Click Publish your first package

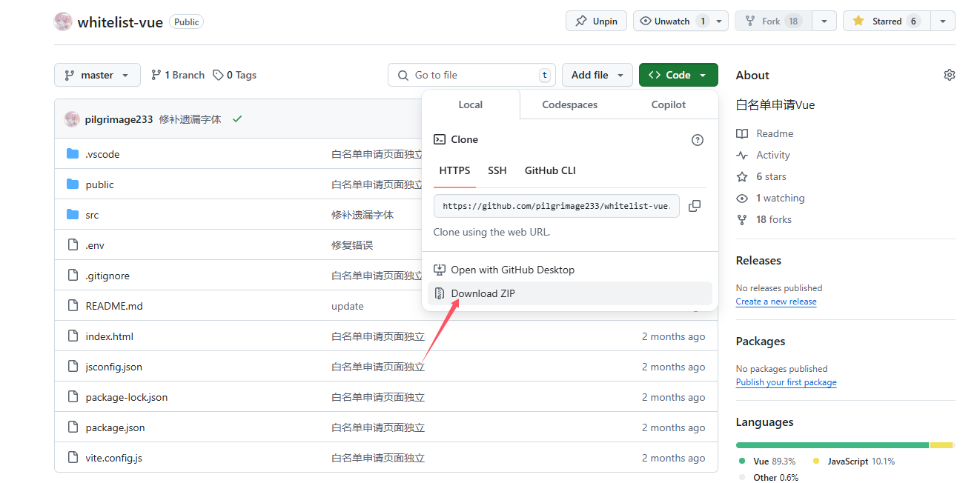coord(786,382)
